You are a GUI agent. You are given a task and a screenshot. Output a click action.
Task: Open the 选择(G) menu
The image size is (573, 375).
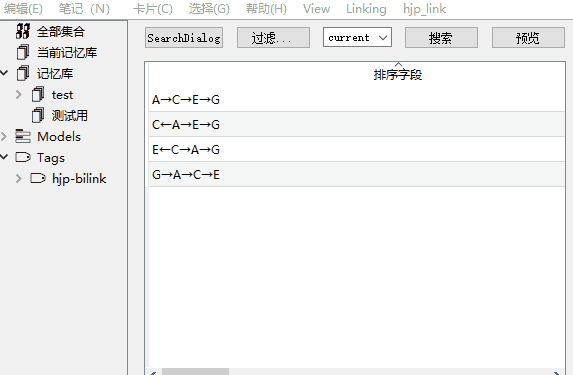tap(209, 9)
